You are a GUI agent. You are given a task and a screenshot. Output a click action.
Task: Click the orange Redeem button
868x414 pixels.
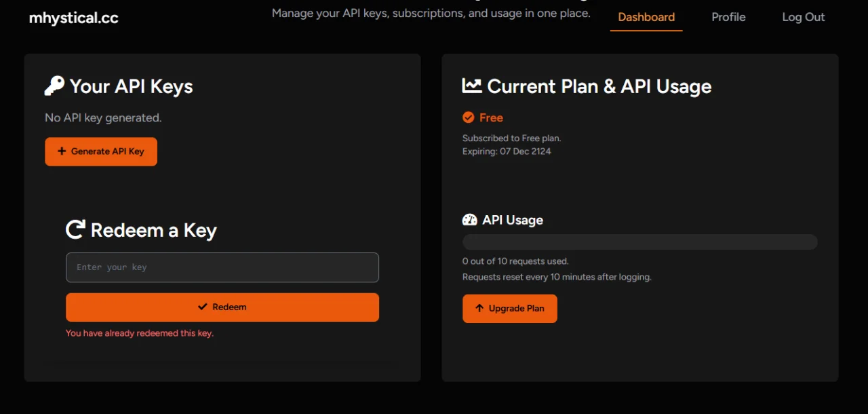click(x=222, y=307)
